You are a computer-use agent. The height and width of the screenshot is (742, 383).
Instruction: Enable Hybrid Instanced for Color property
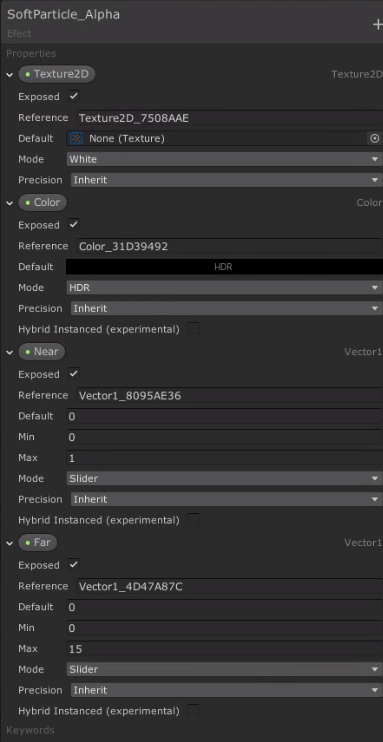point(193,328)
